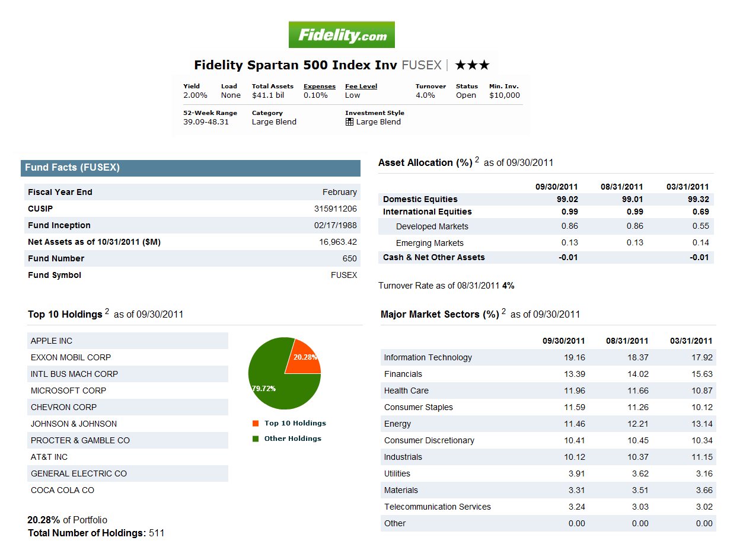
Task: Select JOHNSON & JOHNSON holding
Action: [x=127, y=424]
